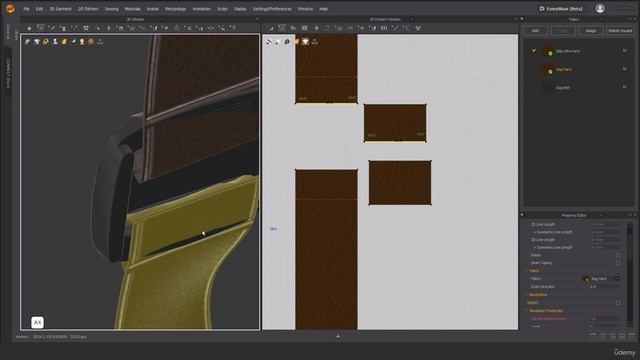Click the Assign fabric button
The width and height of the screenshot is (640, 360).
591,31
